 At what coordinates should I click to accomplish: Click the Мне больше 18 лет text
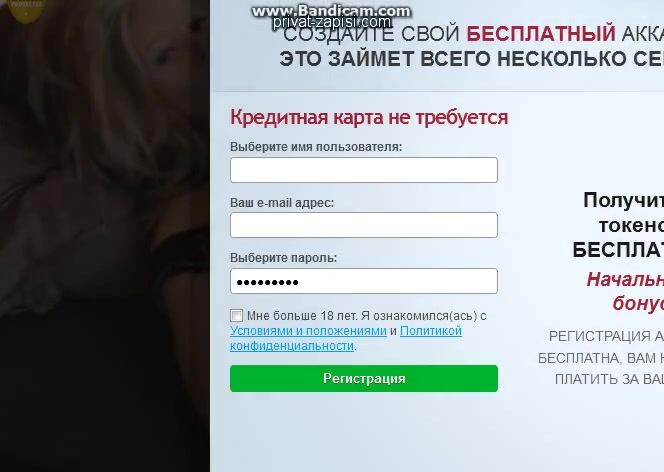click(302, 316)
